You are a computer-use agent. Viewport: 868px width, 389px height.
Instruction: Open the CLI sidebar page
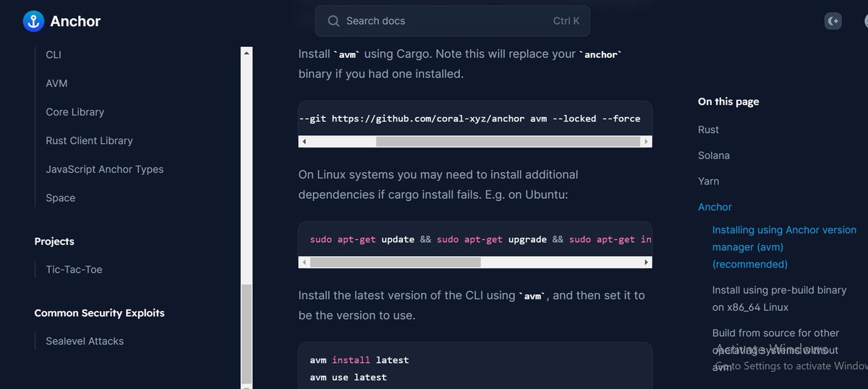coord(54,55)
